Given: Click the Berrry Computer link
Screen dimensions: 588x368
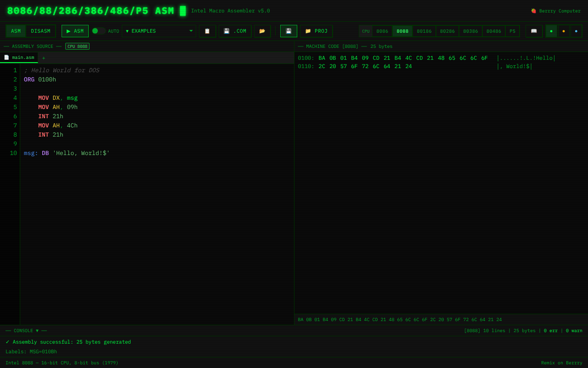Looking at the screenshot, I should (x=556, y=11).
